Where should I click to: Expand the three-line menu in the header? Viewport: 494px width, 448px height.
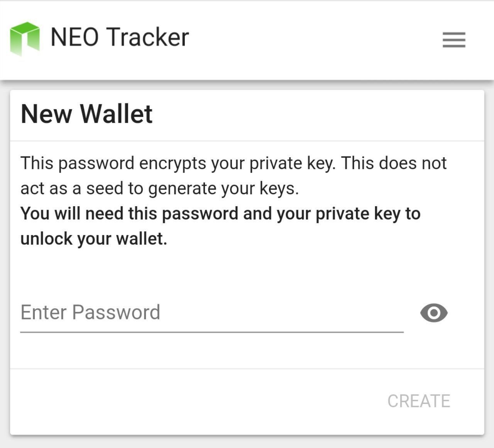pyautogui.click(x=454, y=40)
